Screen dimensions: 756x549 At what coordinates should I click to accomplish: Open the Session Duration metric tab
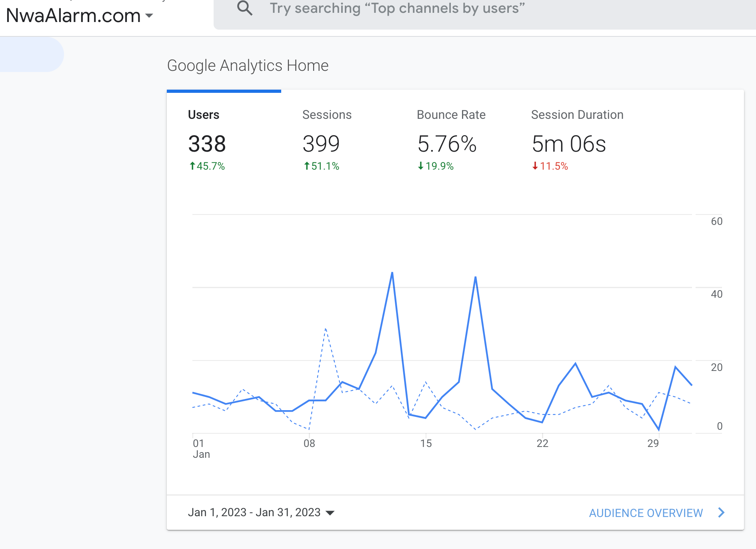pos(577,115)
